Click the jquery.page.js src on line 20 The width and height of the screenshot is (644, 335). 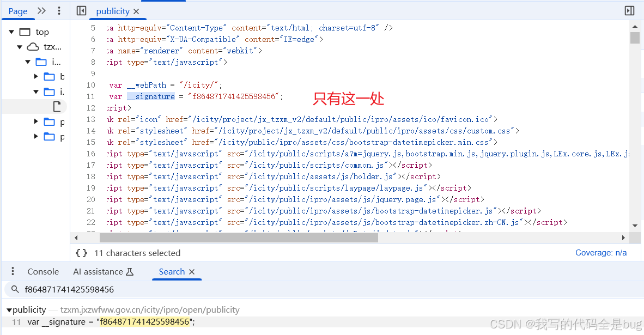(343, 199)
